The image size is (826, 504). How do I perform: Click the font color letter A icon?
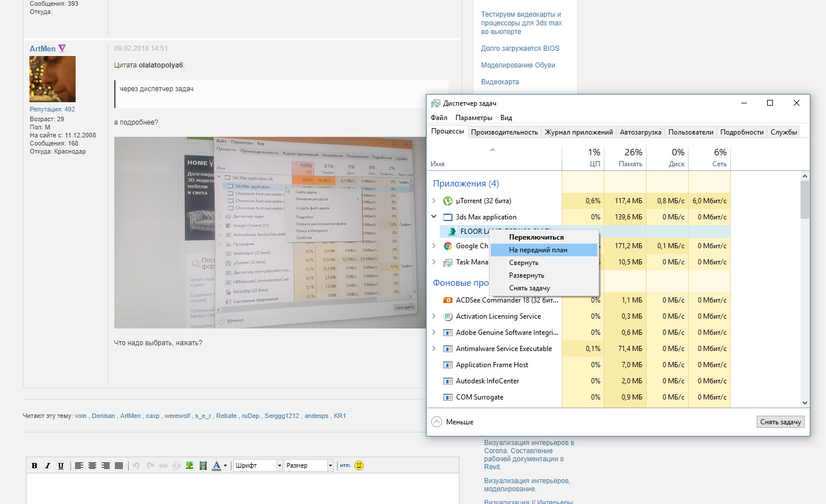(x=216, y=465)
